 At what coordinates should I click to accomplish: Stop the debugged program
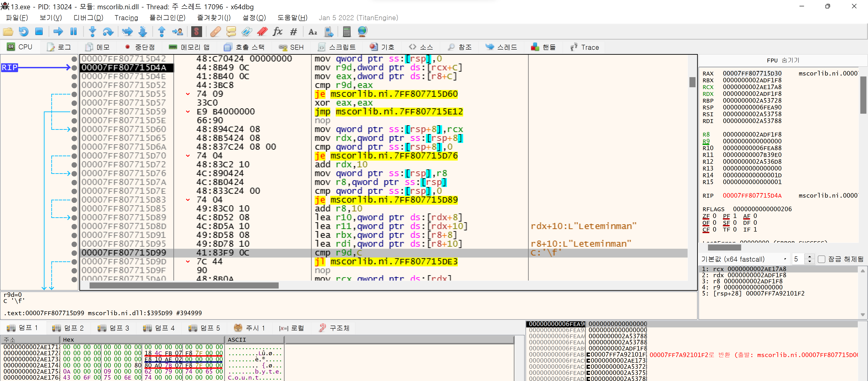pyautogui.click(x=39, y=32)
